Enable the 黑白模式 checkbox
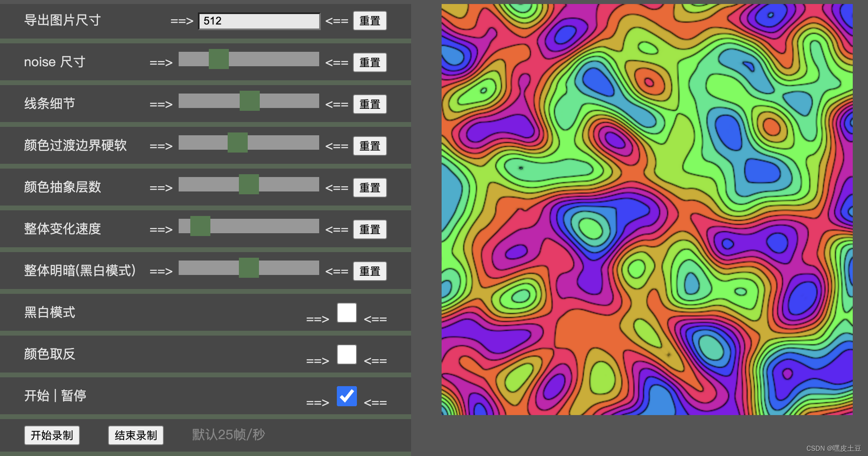The width and height of the screenshot is (868, 456). tap(347, 313)
